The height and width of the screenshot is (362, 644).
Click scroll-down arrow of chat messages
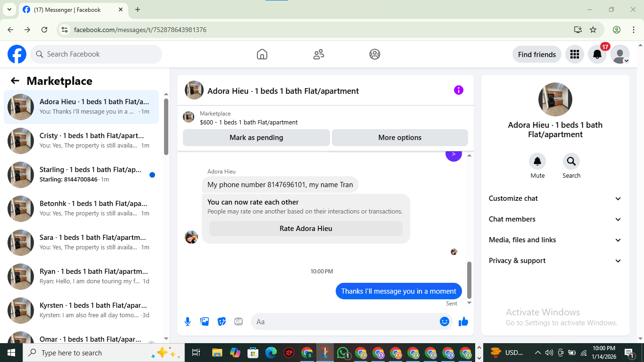(469, 303)
